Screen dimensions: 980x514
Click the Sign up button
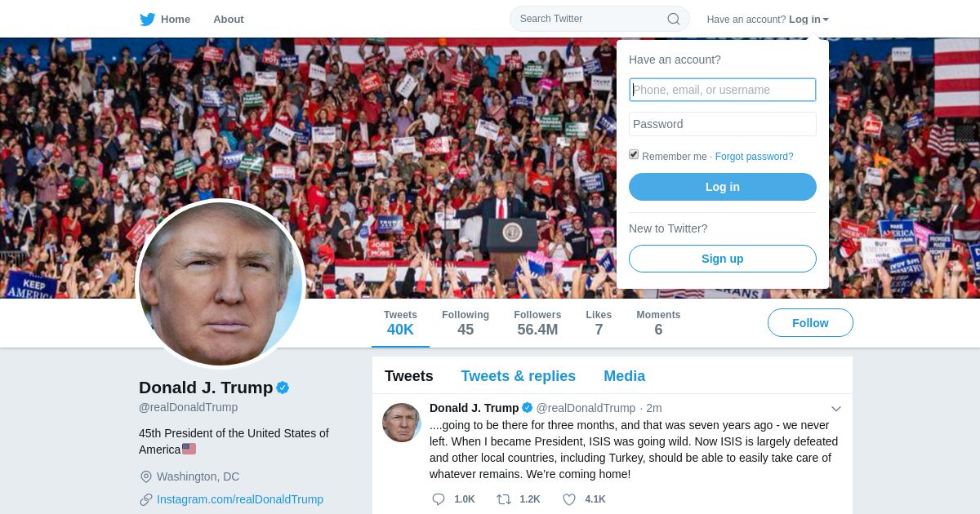click(723, 259)
